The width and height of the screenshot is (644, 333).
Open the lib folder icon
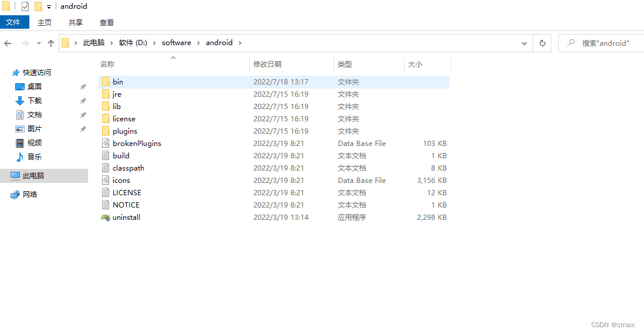point(106,106)
